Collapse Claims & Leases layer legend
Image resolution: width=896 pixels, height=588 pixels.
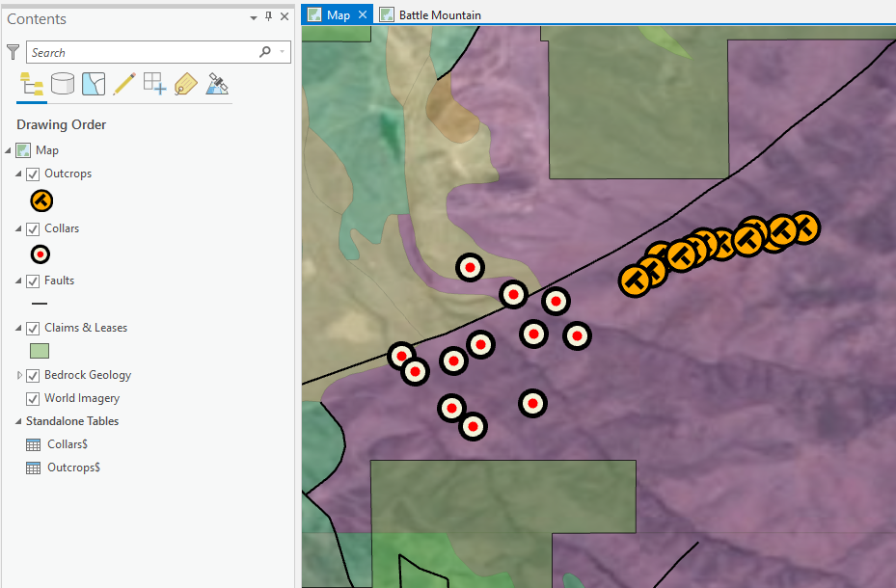[x=18, y=328]
